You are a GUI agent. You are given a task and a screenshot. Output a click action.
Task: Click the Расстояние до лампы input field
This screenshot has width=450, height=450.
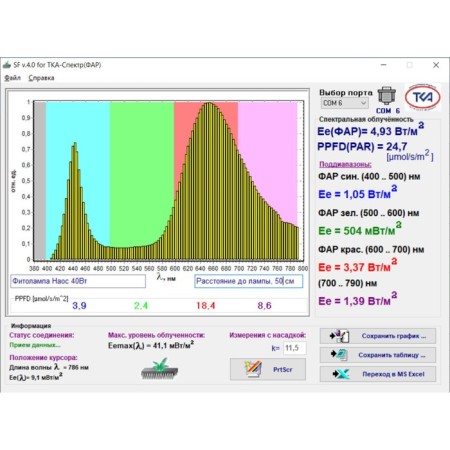tap(249, 281)
